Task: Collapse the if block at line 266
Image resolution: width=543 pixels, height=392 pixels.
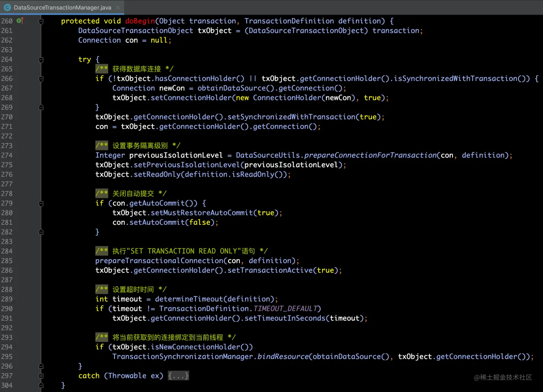Action: [41, 79]
